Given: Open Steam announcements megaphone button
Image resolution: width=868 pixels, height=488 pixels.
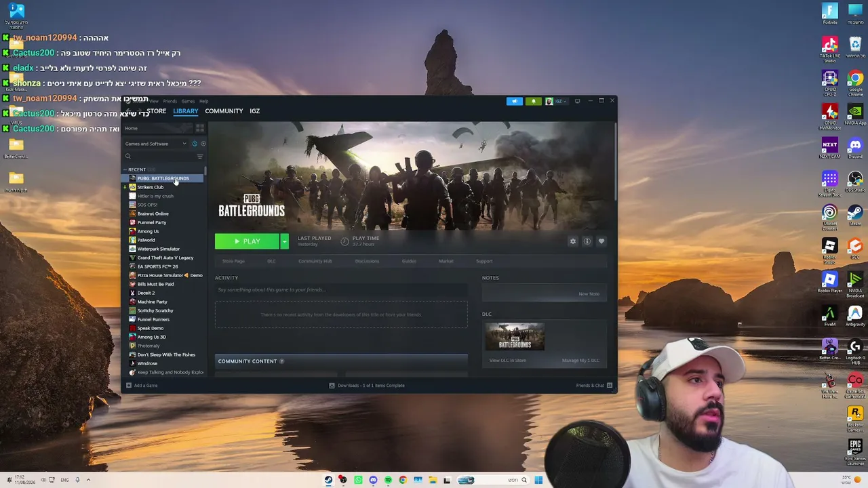Looking at the screenshot, I should click(x=515, y=101).
